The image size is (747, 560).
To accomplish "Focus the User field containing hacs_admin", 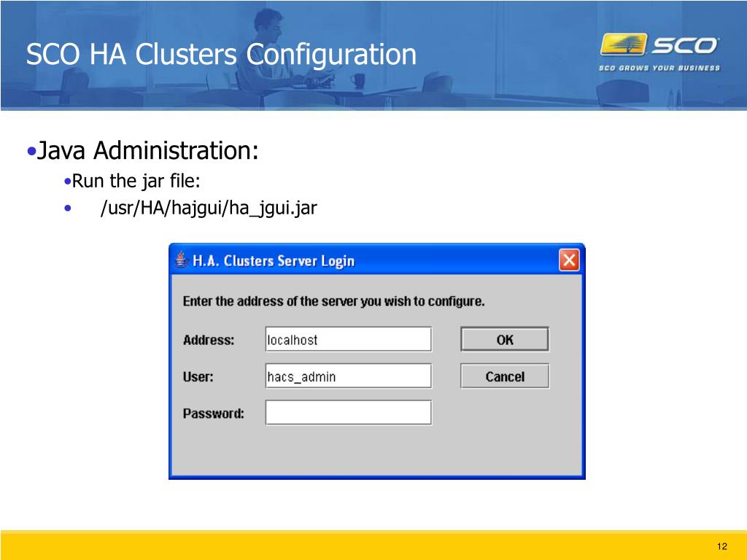I will tap(348, 376).
